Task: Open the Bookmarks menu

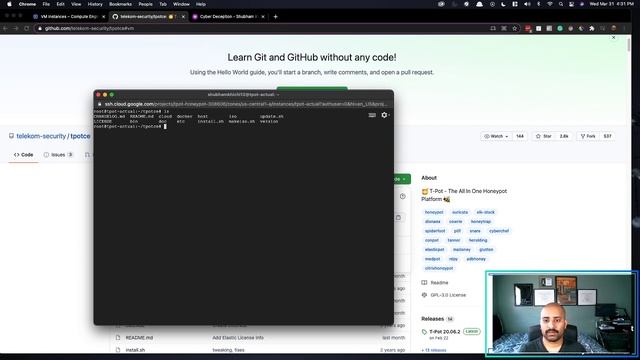Action: (120, 4)
